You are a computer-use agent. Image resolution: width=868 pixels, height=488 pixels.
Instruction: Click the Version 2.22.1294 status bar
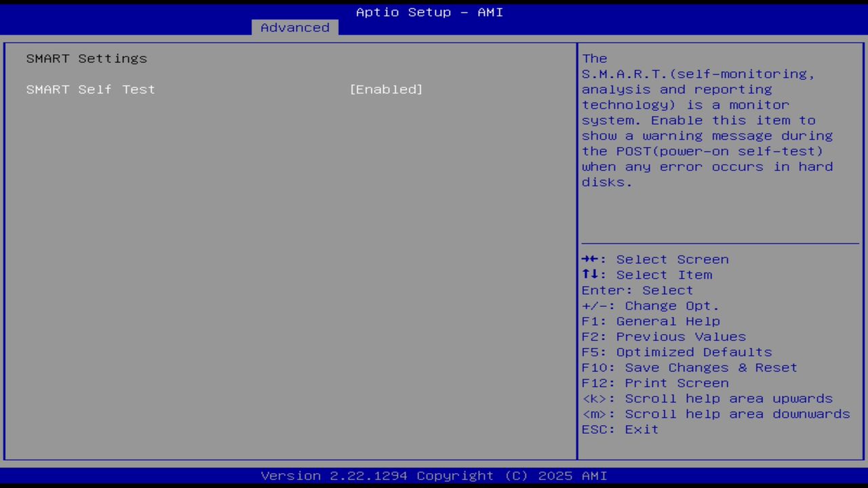click(434, 475)
